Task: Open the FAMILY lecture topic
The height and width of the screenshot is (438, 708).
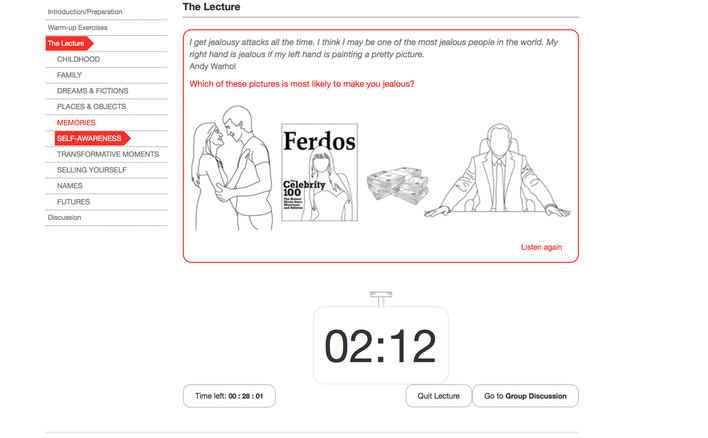Action: coord(69,75)
